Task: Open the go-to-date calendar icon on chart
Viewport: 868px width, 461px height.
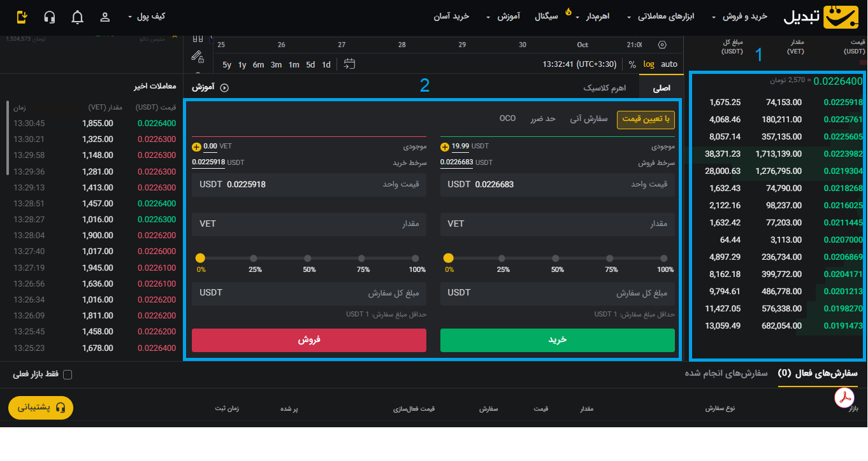Action: point(349,64)
